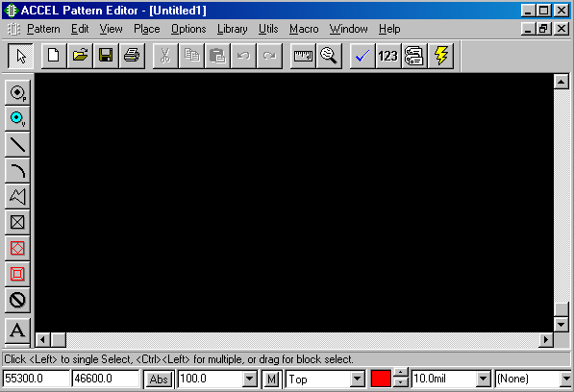Cut selection with scissors icon
Image resolution: width=574 pixels, height=392 pixels.
(x=165, y=56)
